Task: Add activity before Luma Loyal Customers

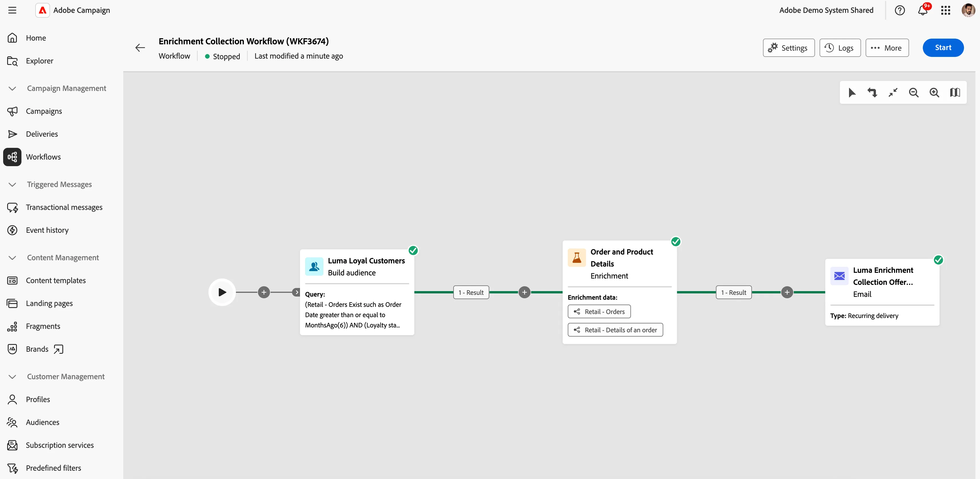Action: click(264, 292)
